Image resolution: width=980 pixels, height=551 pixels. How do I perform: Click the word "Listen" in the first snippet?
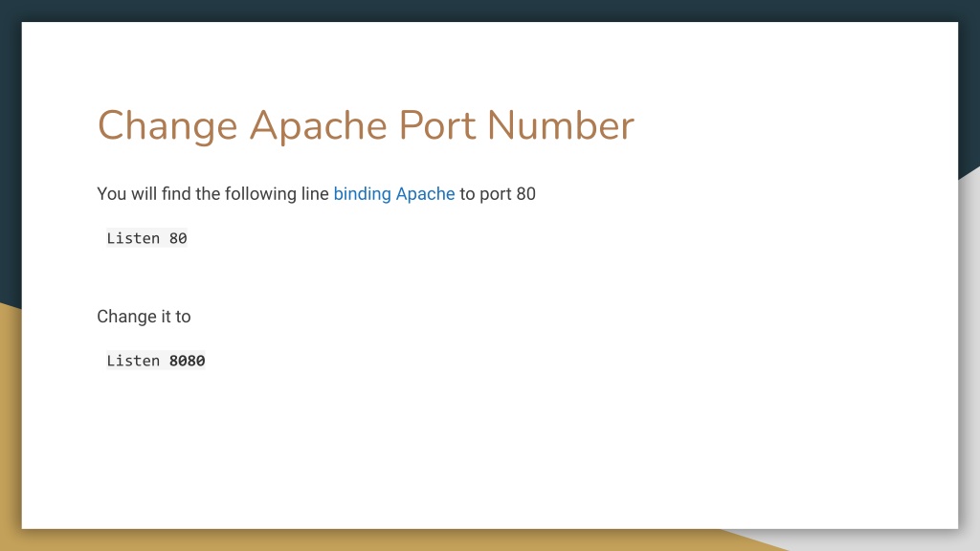click(x=132, y=238)
